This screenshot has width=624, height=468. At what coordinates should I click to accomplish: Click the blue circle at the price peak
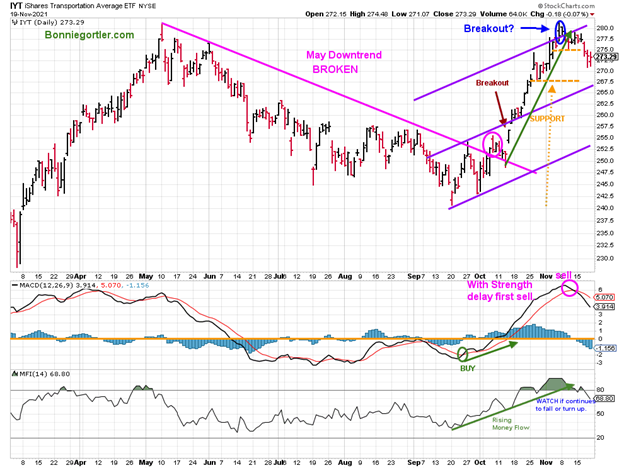(559, 33)
